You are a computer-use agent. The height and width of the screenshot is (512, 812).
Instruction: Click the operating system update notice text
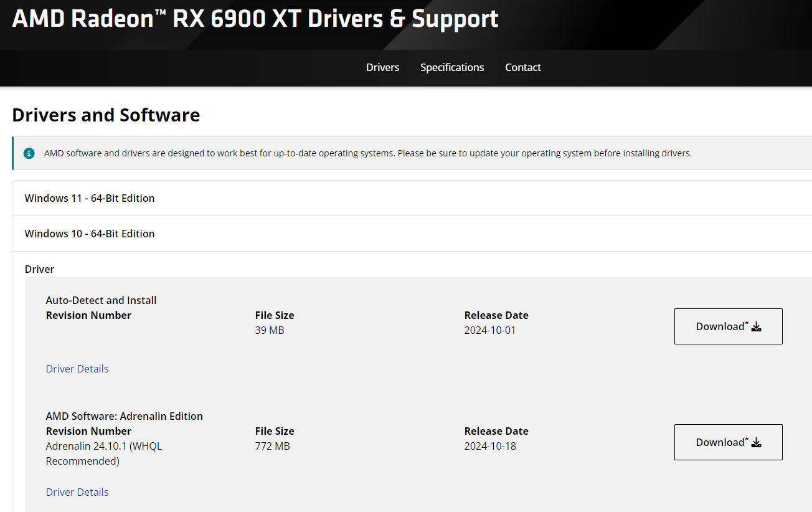coord(368,153)
